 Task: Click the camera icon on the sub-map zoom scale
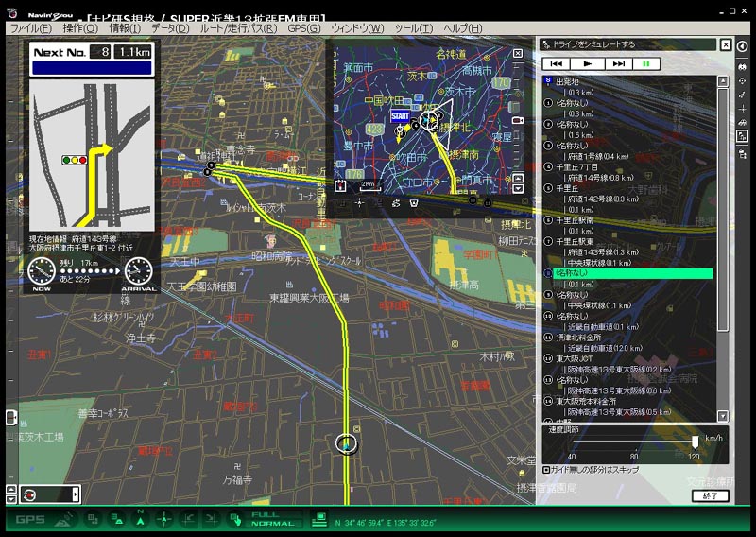(517, 120)
